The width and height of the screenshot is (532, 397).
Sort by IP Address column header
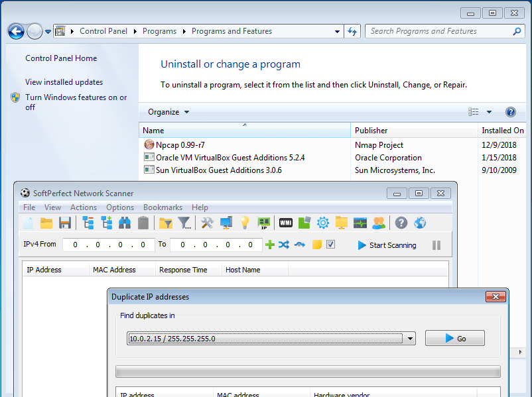tap(56, 270)
